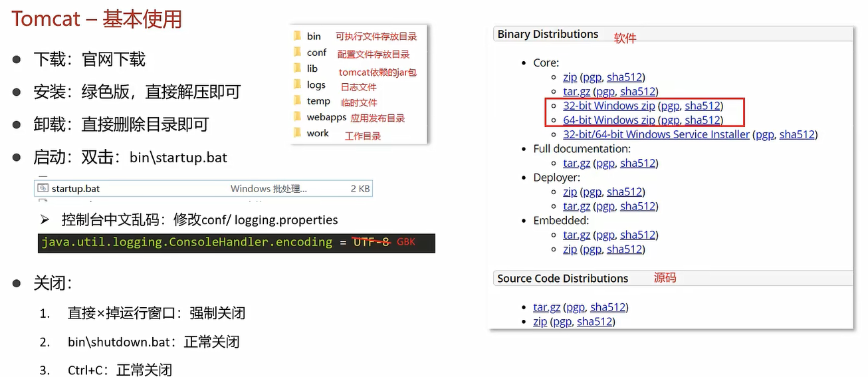This screenshot has width=868, height=377.
Task: Click the webapps folder icon
Action: (x=297, y=117)
